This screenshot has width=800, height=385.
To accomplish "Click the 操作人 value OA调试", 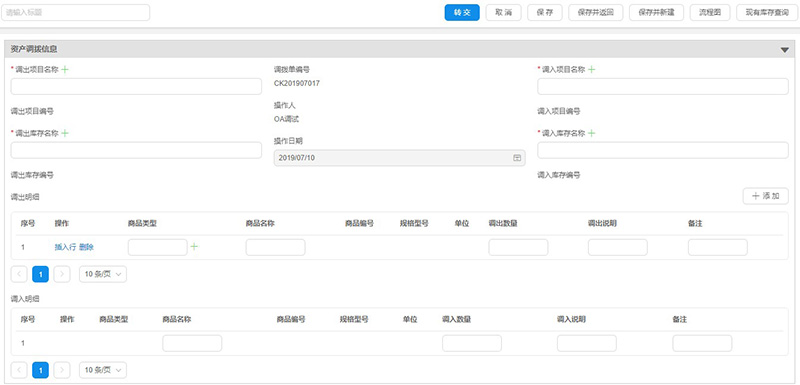I will pyautogui.click(x=286, y=119).
